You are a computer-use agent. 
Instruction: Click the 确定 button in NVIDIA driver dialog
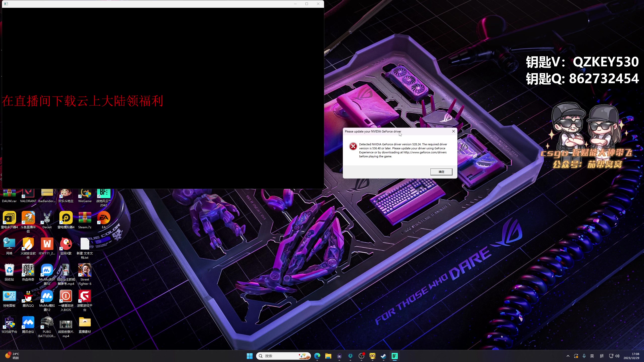(x=441, y=172)
